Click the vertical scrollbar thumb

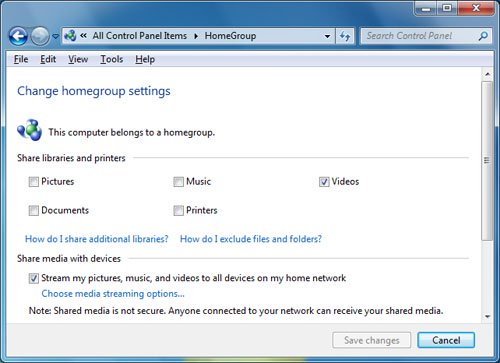point(488,161)
